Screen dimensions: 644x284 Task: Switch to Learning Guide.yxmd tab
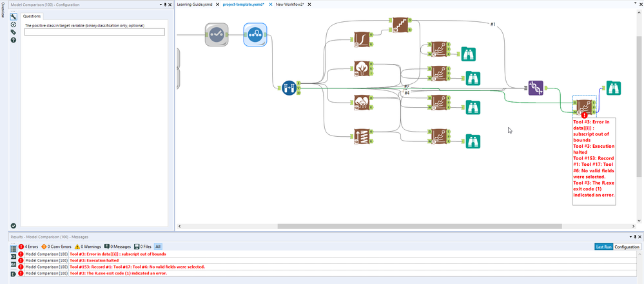195,4
